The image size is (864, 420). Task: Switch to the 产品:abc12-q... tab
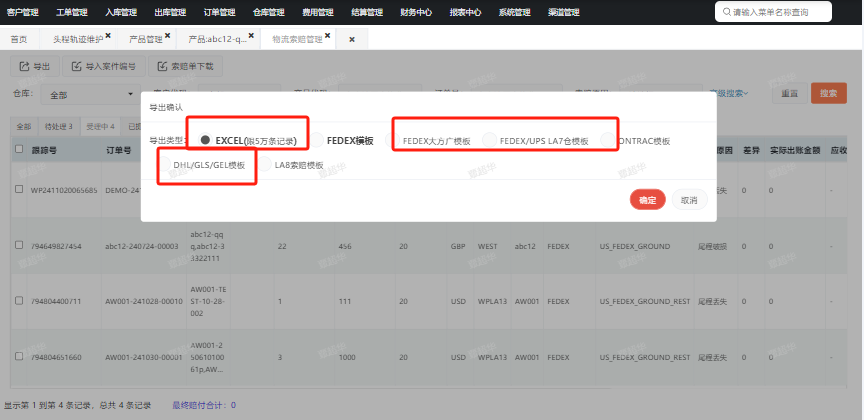(x=218, y=39)
